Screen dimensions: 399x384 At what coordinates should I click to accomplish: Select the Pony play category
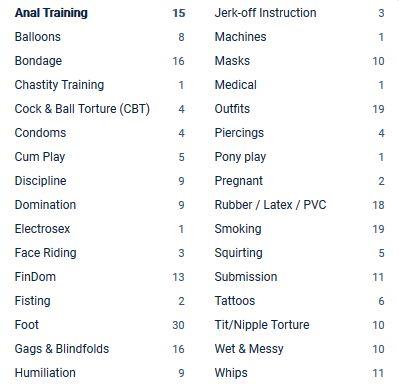click(x=240, y=157)
